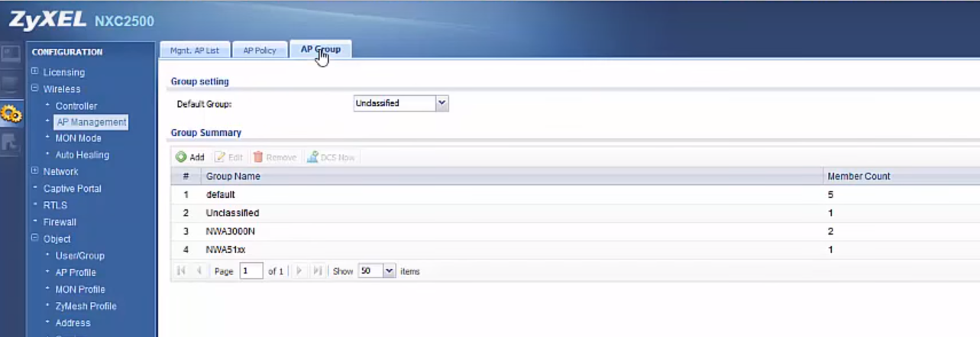Open the Dashboard icon at sidebar top
This screenshot has width=980, height=337.
tap(11, 53)
